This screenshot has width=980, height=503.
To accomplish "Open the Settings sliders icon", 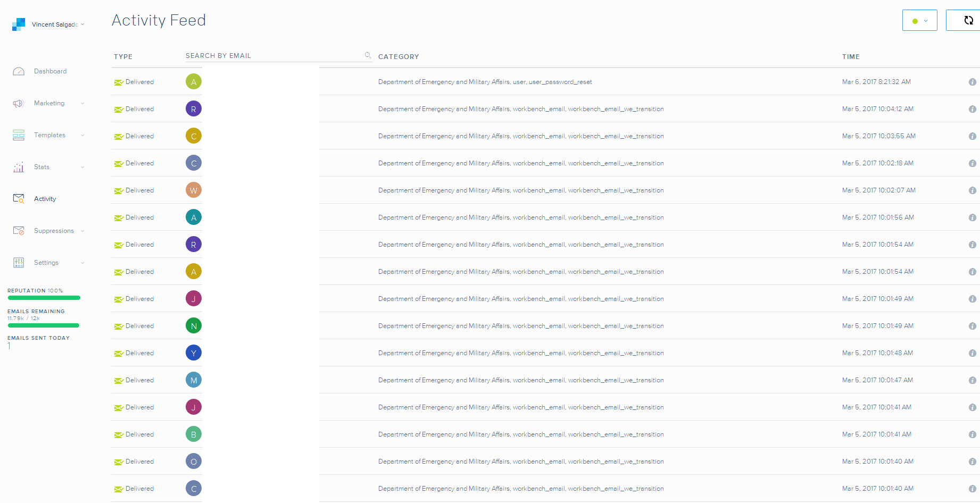I will pyautogui.click(x=18, y=262).
